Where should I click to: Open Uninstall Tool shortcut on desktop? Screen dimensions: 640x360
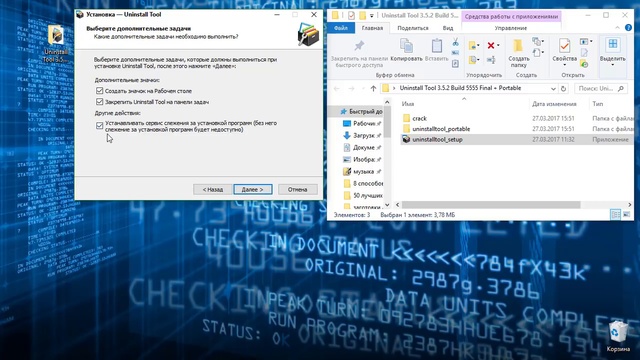56,44
